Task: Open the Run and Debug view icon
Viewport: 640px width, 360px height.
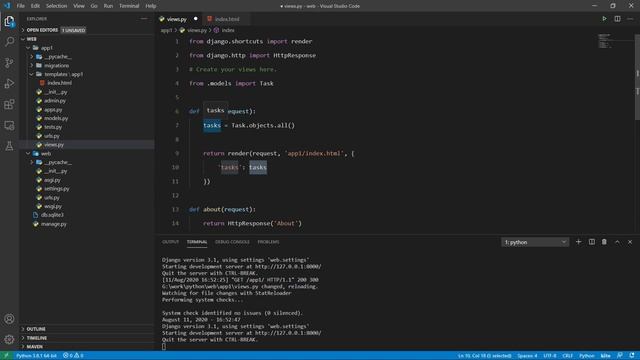Action: (x=9, y=83)
